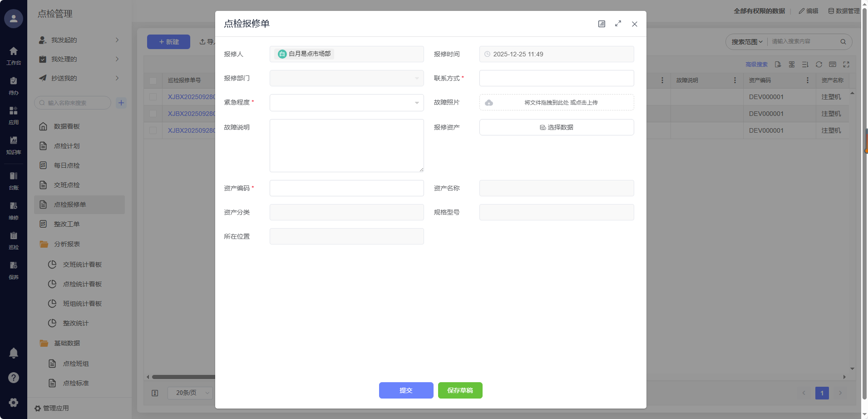The width and height of the screenshot is (868, 419).
Task: Click the plus icon beside sidebar search
Action: (x=121, y=103)
